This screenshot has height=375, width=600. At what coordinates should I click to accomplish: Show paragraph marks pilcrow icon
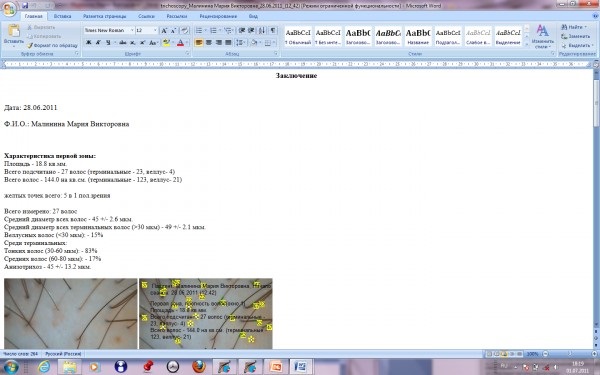point(273,30)
